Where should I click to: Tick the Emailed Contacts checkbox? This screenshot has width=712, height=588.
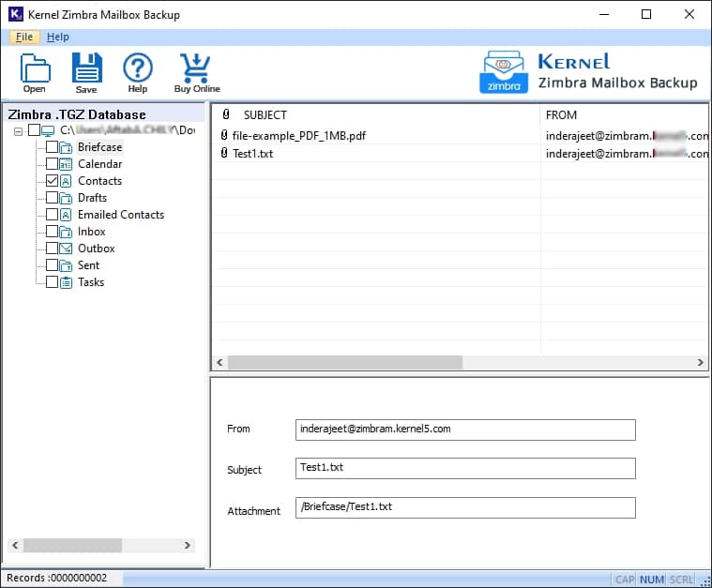(52, 214)
